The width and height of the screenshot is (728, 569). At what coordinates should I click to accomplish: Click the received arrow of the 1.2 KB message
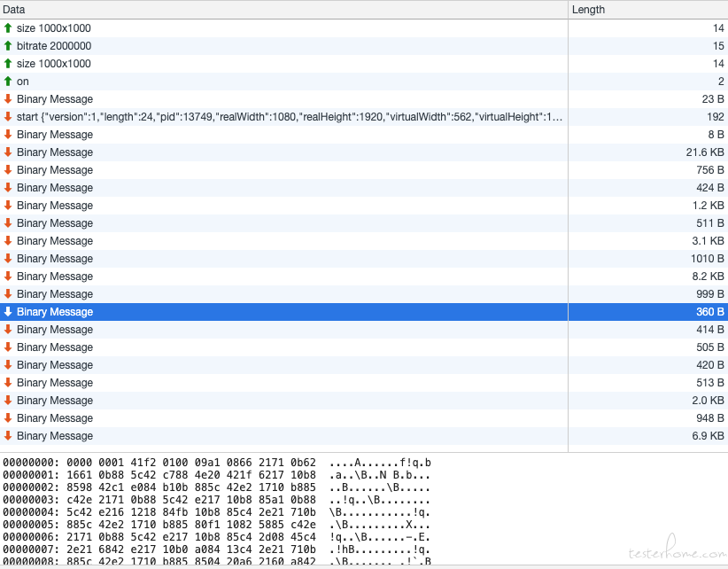[8, 206]
